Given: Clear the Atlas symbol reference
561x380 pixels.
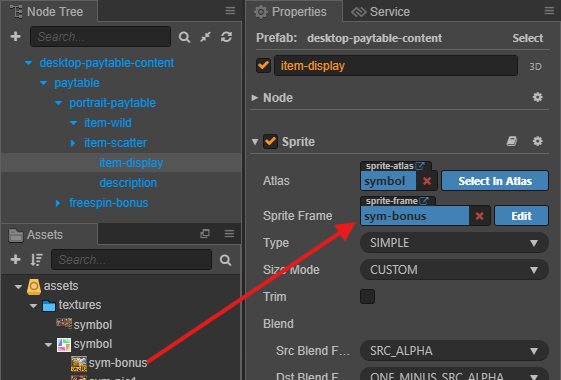Looking at the screenshot, I should click(427, 181).
